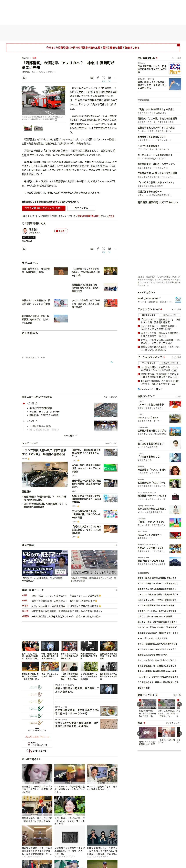The height and width of the screenshot is (868, 186).
Task: Click 記事 breadcrumb link
Action: pos(34,58)
